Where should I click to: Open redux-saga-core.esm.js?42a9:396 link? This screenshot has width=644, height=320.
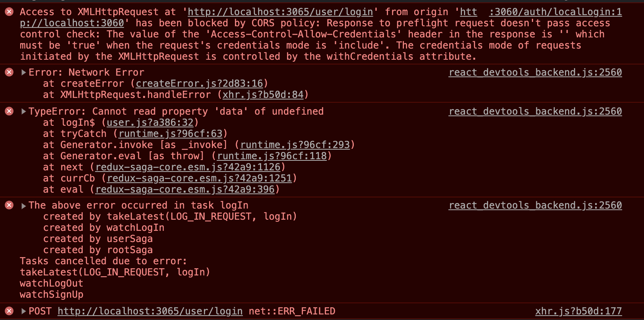185,189
